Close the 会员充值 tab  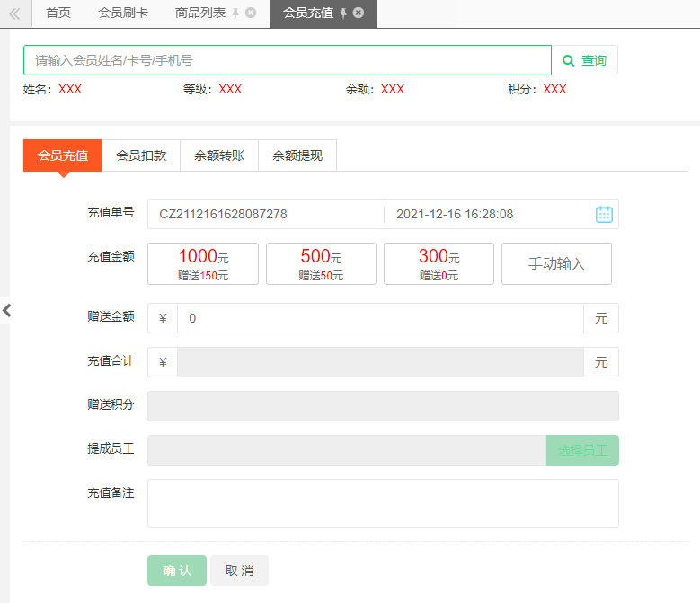(x=358, y=13)
